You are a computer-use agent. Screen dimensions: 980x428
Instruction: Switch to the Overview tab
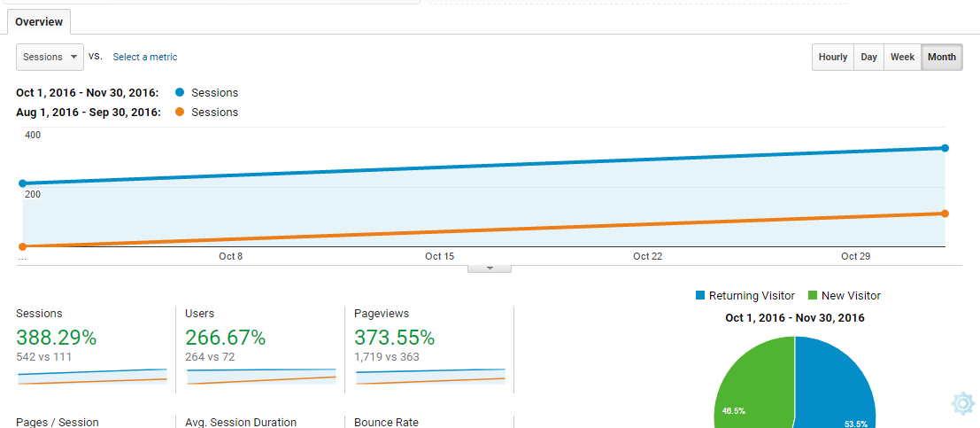coord(39,22)
